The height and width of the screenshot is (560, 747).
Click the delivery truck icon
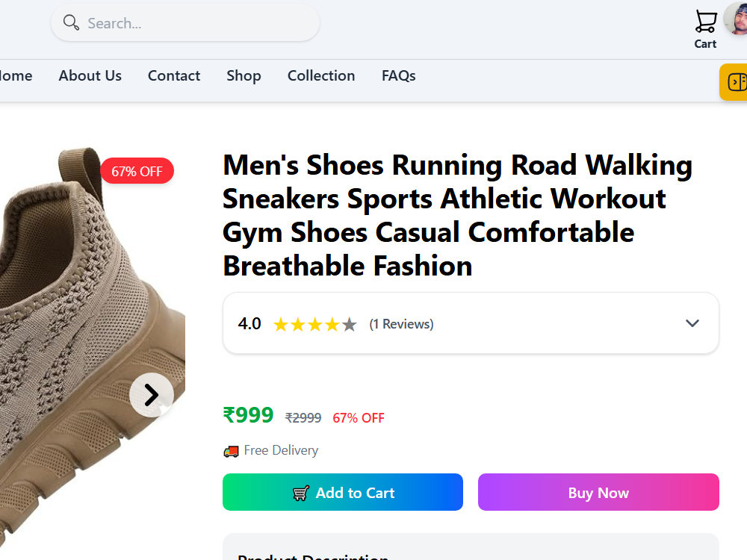tap(231, 451)
